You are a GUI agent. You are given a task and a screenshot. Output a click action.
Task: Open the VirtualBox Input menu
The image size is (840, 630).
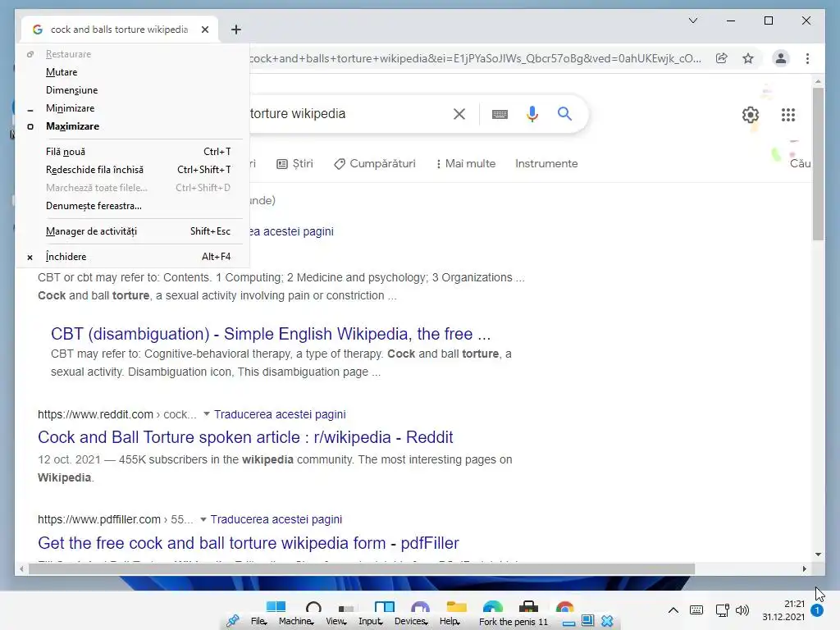(371, 622)
